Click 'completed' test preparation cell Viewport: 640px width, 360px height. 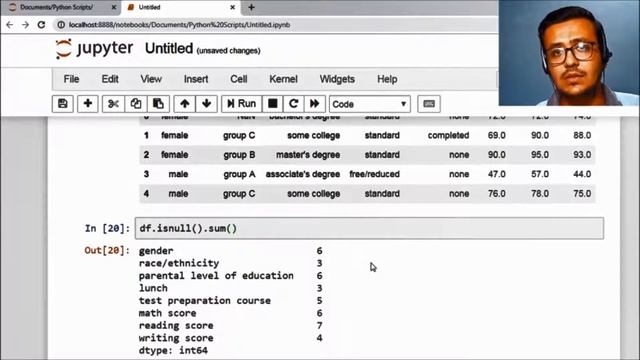[x=448, y=136]
